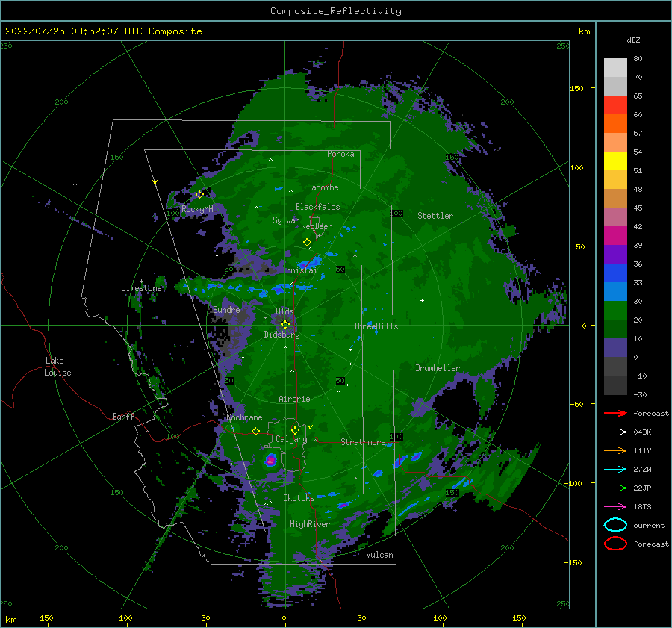Click the cyan current ellipse icon
Viewport: 672px width, 628px height.
pos(615,525)
